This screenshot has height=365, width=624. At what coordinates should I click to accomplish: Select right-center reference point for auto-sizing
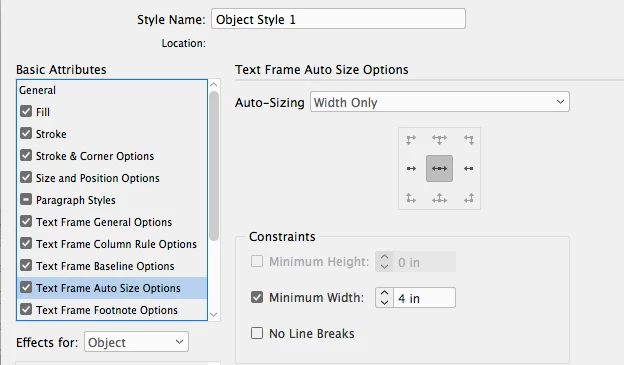[x=468, y=169]
